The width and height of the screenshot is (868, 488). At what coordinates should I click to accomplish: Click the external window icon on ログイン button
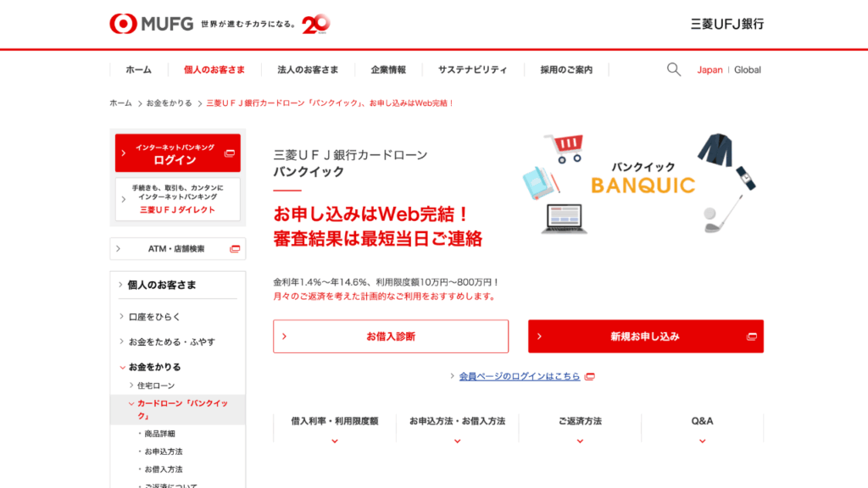(229, 153)
